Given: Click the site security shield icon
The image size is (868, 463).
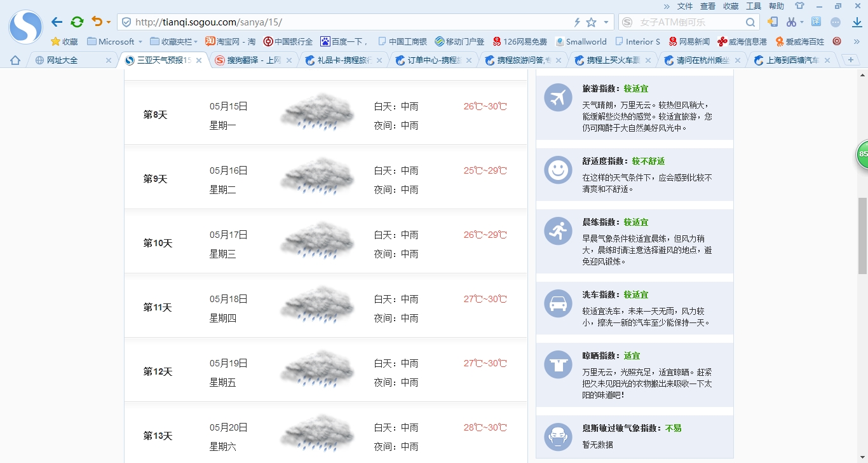Looking at the screenshot, I should click(x=126, y=22).
